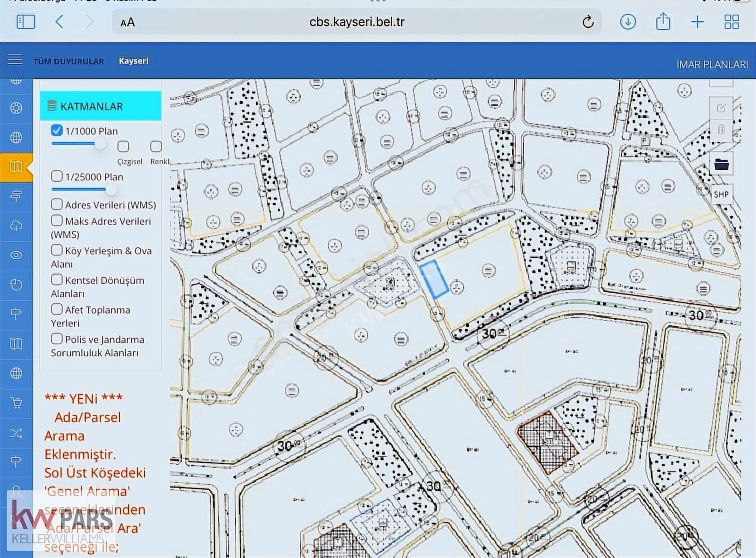Click the shuffle arrows sidebar icon
The height and width of the screenshot is (558, 756).
pos(16,433)
